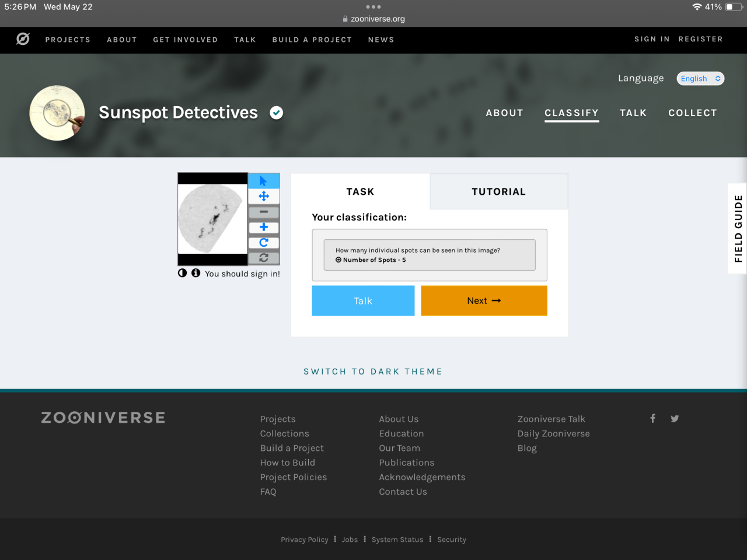Click the circle arrow icon by Number of Spots
The image size is (747, 560).
[x=338, y=260]
